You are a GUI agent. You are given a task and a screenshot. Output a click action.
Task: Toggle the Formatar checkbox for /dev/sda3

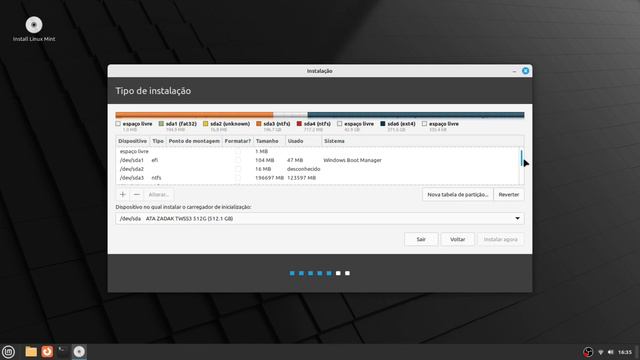coord(238,178)
